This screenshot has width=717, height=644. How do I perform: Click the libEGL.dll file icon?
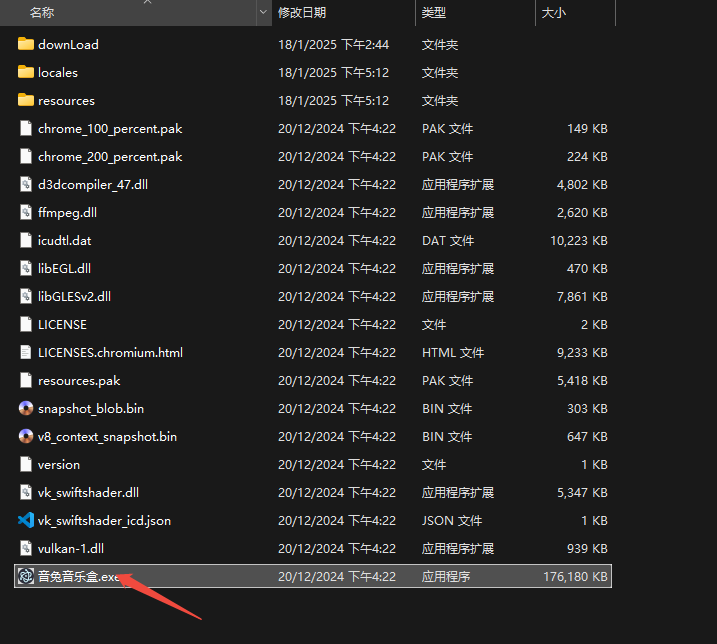click(x=26, y=268)
